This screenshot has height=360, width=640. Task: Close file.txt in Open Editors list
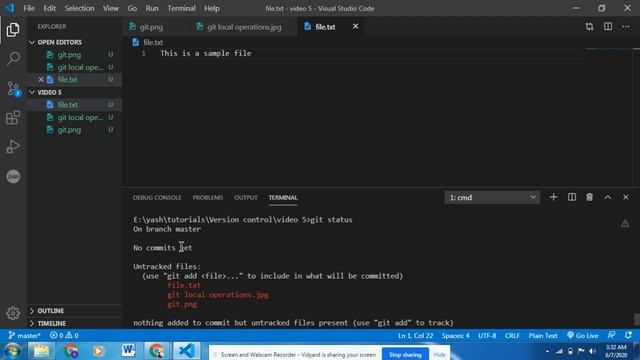pos(41,80)
